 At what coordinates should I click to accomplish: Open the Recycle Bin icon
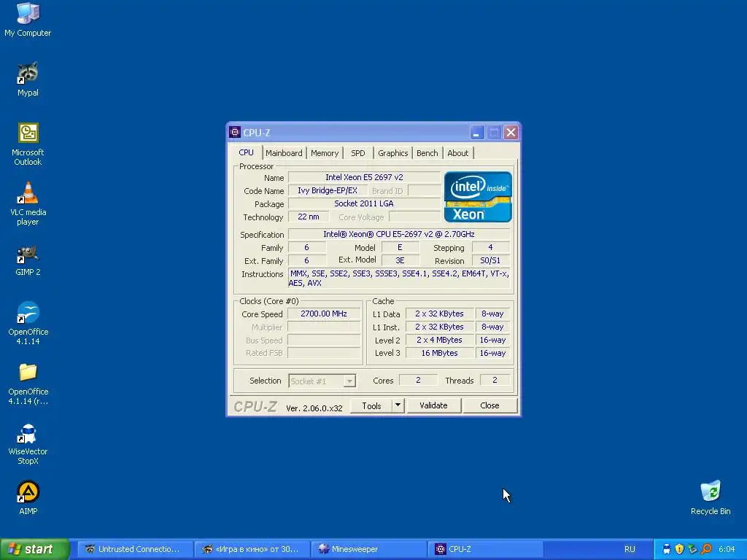[711, 497]
